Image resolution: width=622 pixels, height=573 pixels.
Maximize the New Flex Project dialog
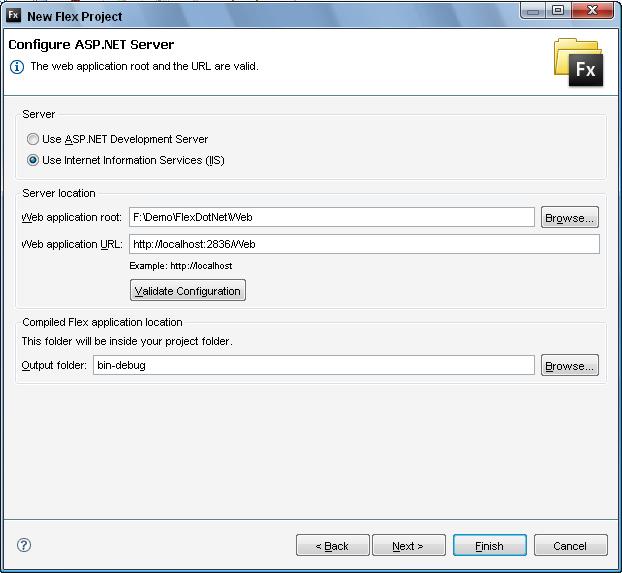[x=558, y=11]
